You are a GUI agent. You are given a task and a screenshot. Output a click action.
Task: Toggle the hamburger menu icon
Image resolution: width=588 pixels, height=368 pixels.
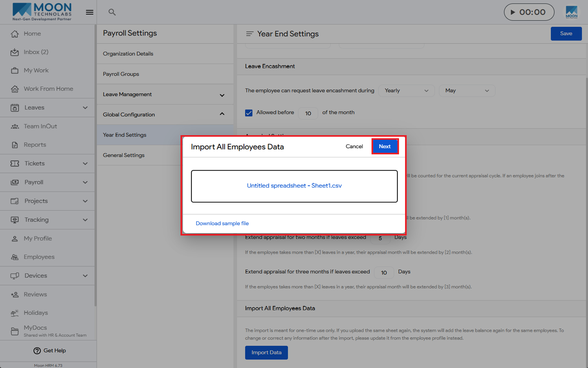(89, 12)
